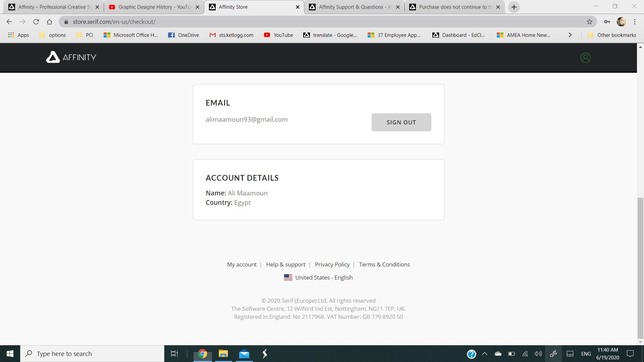Bookmark this page with the star icon

click(589, 22)
